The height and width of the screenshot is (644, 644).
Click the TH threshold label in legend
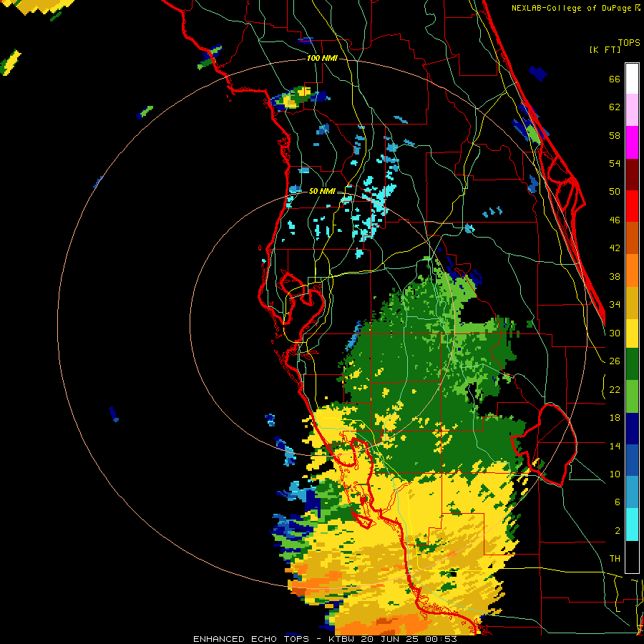point(615,559)
